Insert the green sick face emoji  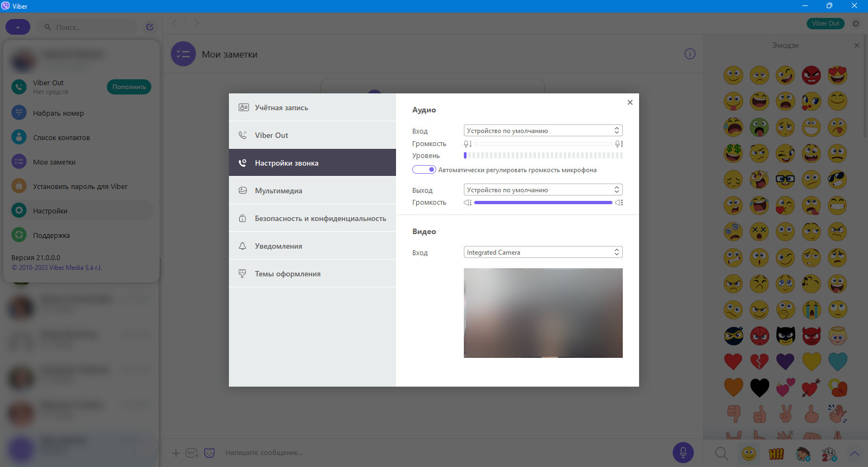pos(759,127)
